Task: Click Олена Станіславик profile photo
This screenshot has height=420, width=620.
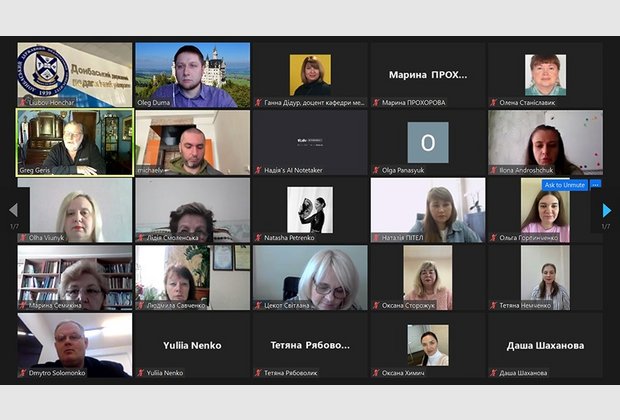Action: pyautogui.click(x=545, y=75)
